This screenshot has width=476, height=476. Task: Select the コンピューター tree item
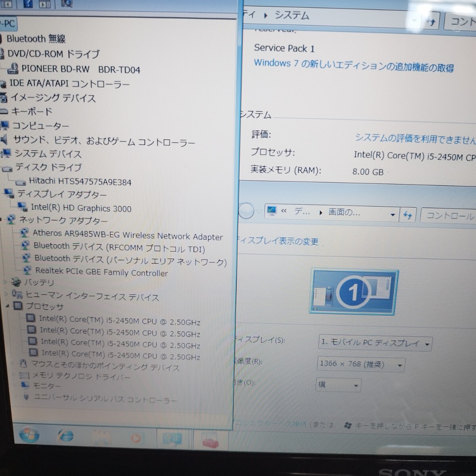[40, 126]
